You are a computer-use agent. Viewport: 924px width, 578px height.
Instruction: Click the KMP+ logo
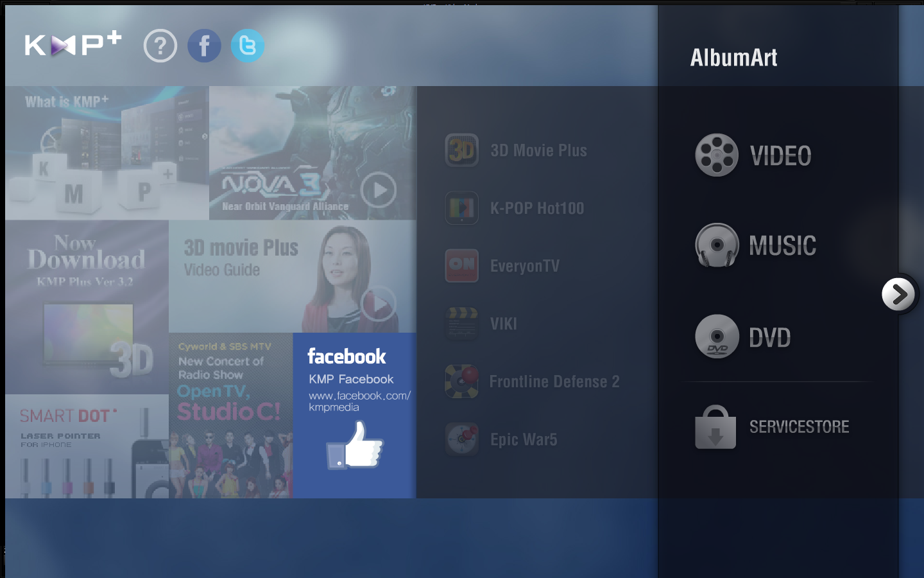tap(73, 44)
